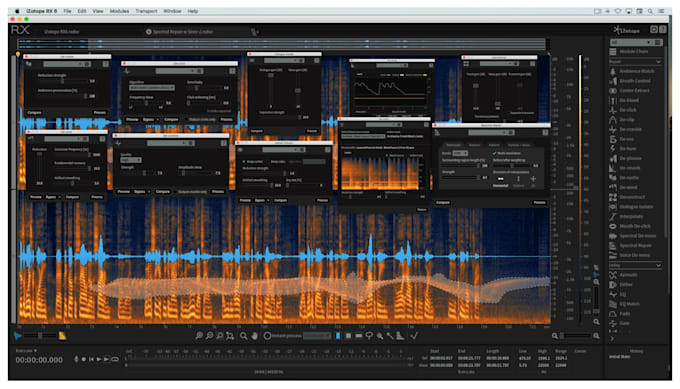Open the Spectral Repair module

pos(630,245)
